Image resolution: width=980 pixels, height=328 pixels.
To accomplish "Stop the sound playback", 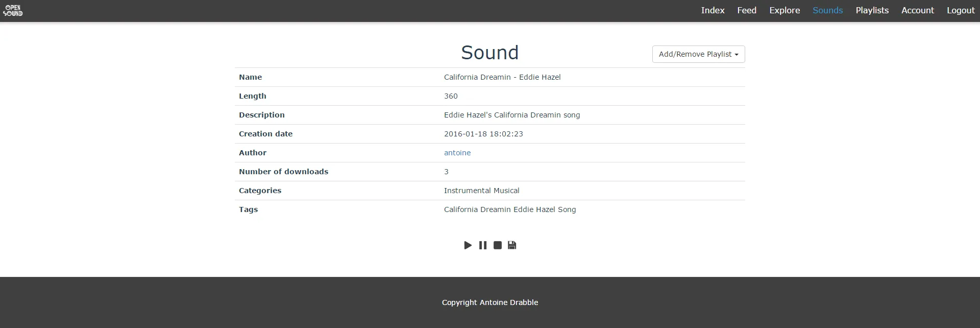I will coord(497,245).
